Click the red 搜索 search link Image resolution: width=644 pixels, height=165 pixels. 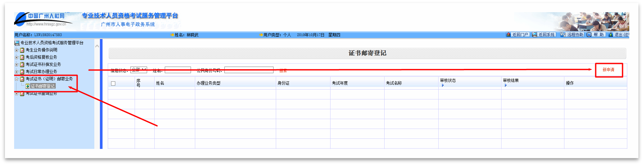click(283, 71)
